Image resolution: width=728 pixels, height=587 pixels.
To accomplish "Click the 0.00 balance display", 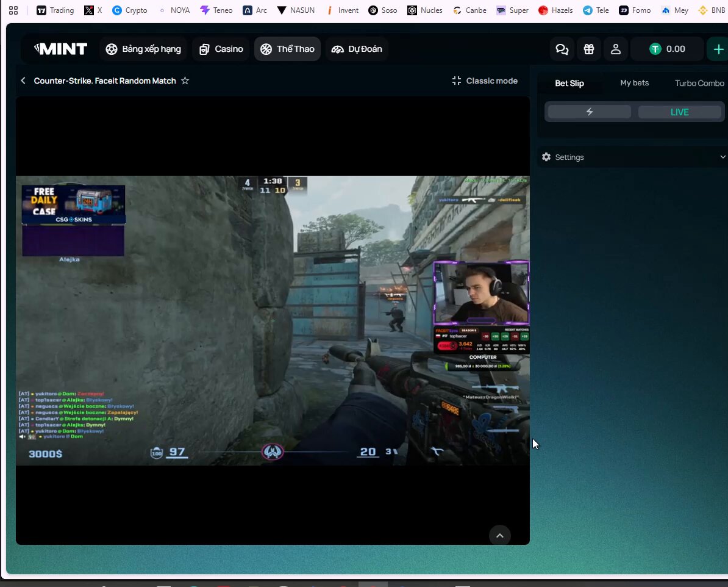I will (667, 49).
